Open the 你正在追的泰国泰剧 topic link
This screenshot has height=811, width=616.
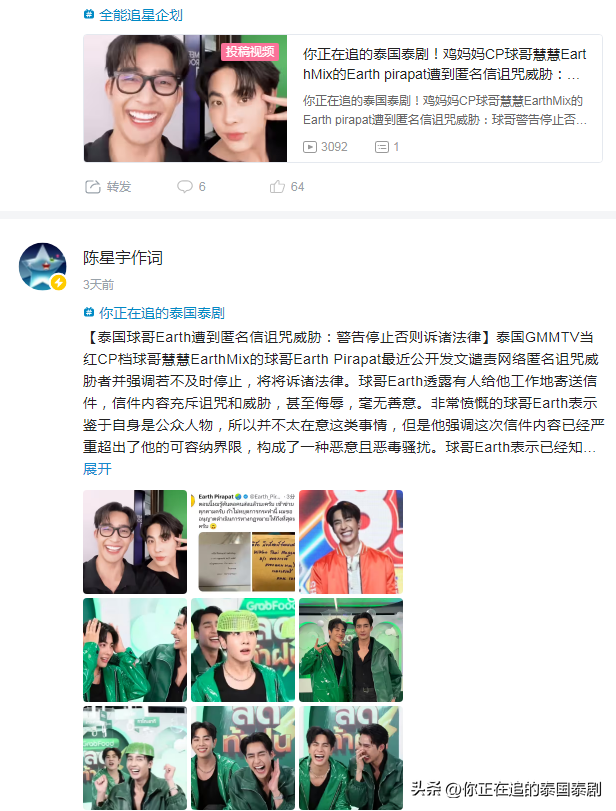[x=162, y=312]
